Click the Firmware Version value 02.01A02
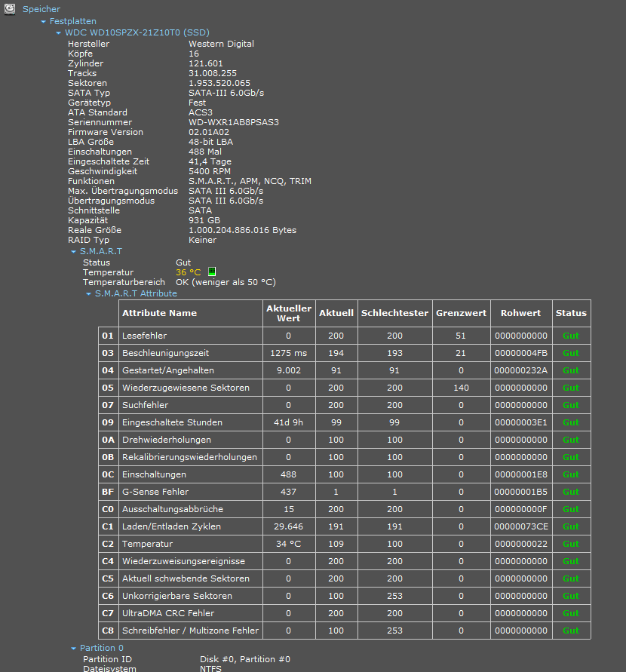 pos(209,133)
